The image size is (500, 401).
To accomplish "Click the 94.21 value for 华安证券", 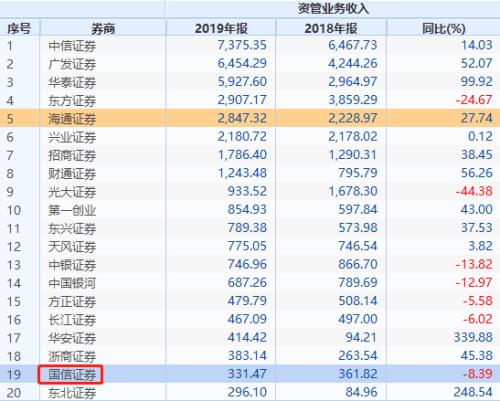I will coord(361,337).
